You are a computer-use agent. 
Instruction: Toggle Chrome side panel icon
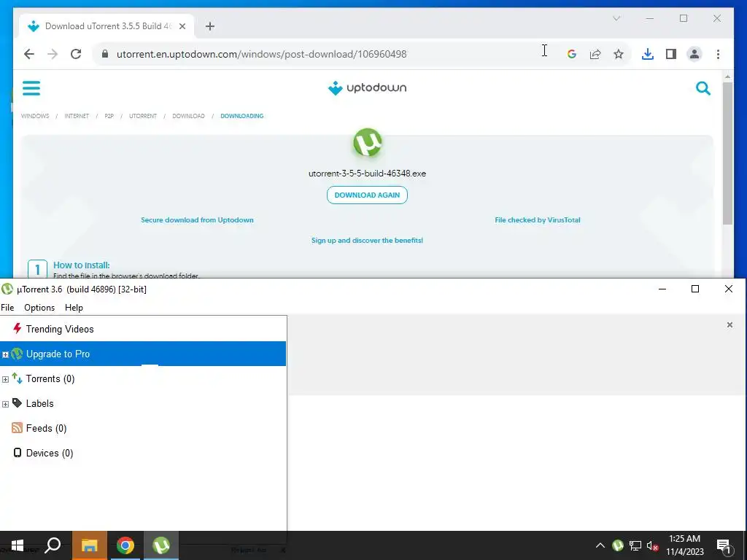point(671,54)
